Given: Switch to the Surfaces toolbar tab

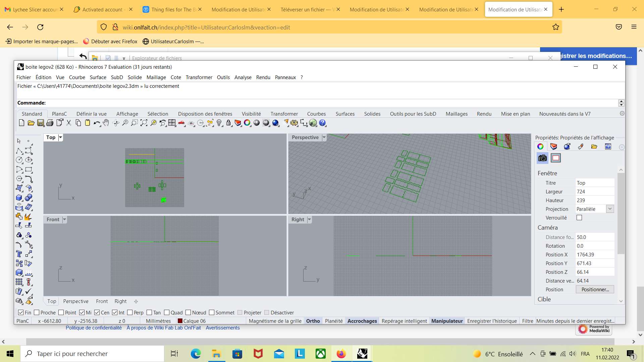Looking at the screenshot, I should (x=345, y=114).
